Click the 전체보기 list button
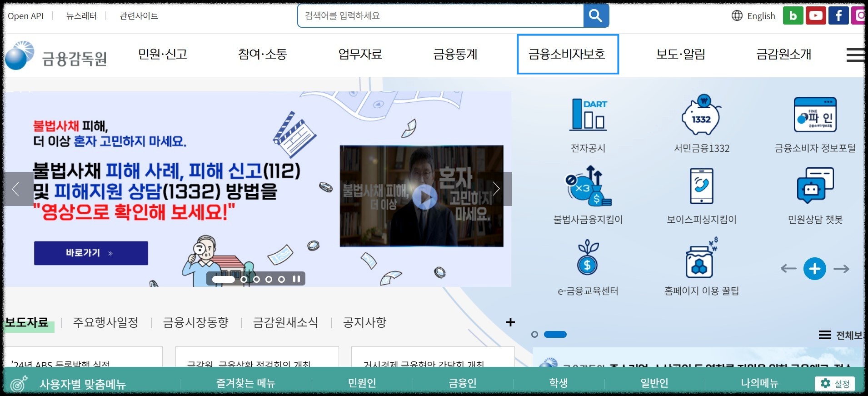 pos(841,335)
